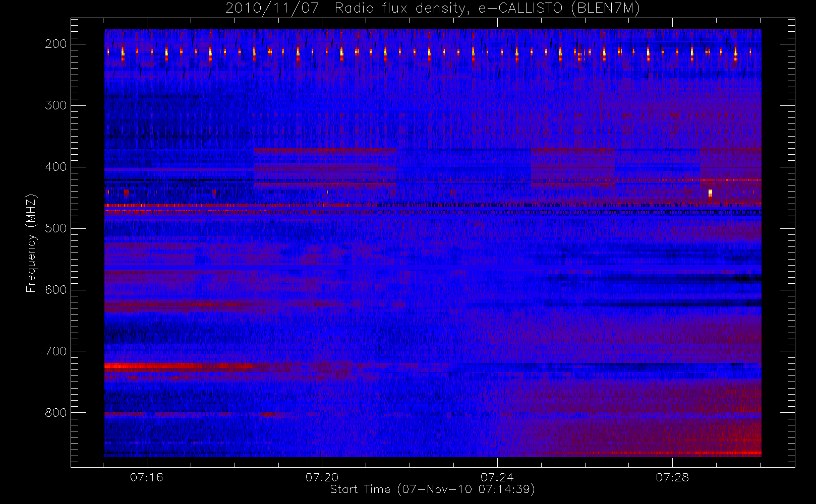Click the 800 frequency tick label
The image size is (816, 504).
[56, 413]
